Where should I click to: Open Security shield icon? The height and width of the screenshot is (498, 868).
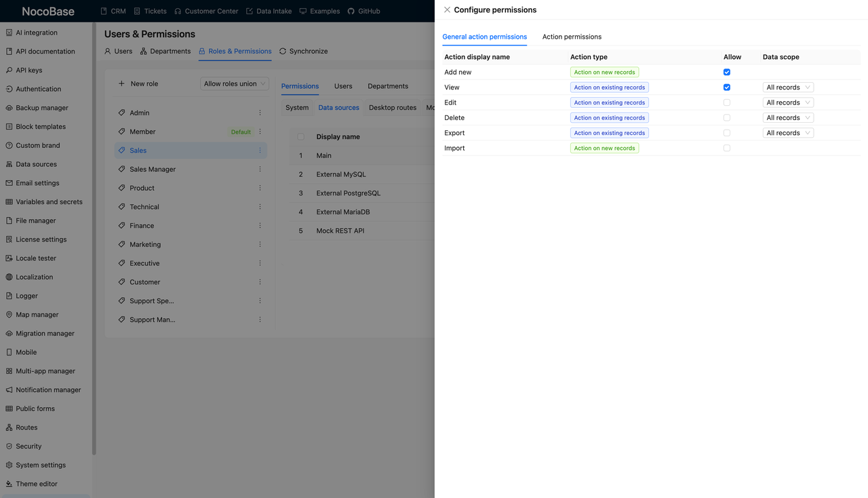click(9, 446)
